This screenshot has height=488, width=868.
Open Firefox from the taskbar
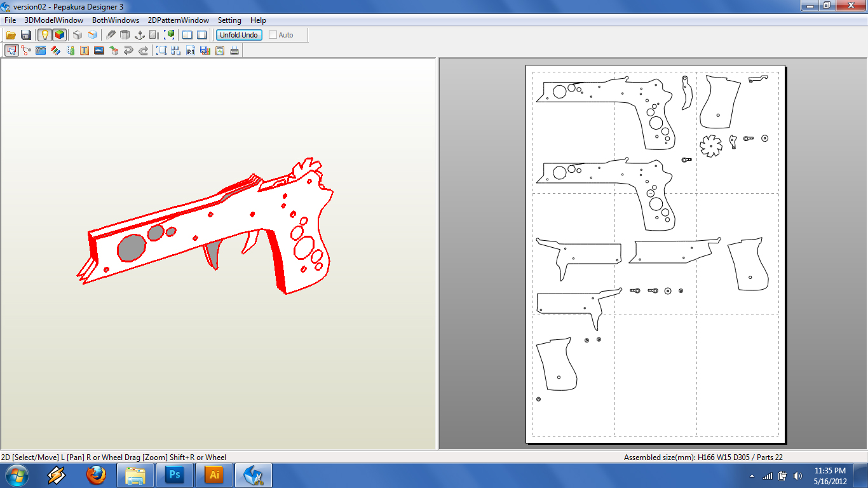(96, 475)
